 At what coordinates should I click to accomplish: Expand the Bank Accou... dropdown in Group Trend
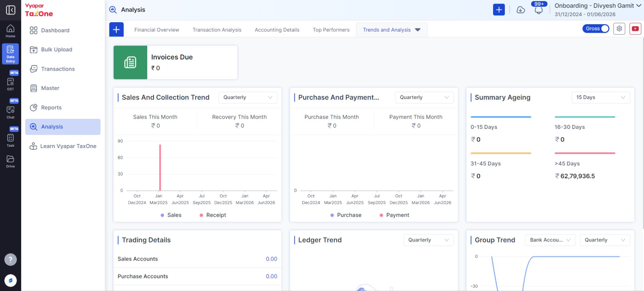[x=550, y=240]
